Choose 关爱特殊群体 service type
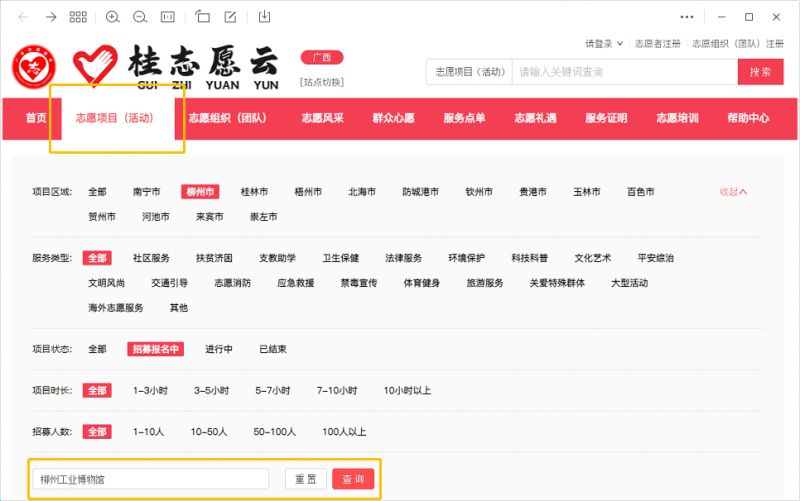800x501 pixels. point(557,283)
